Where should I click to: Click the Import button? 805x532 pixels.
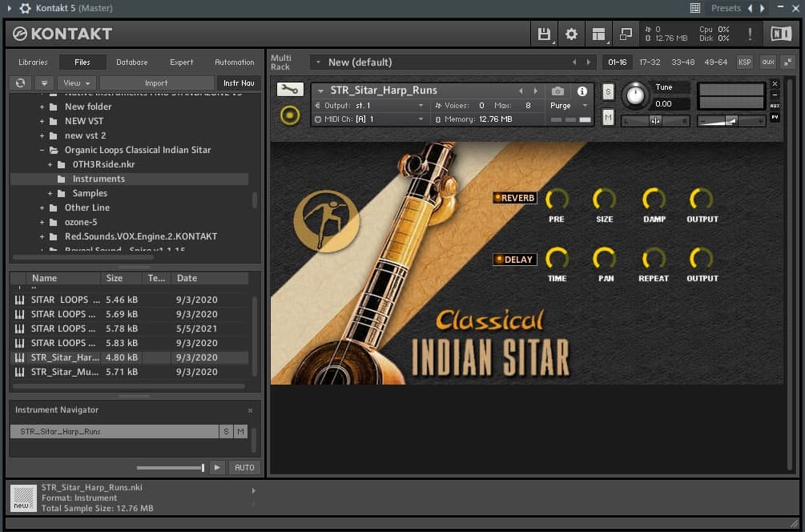tap(156, 83)
